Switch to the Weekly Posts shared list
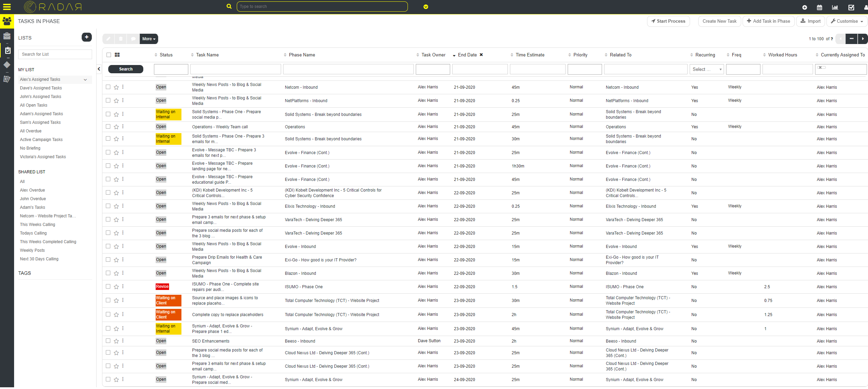The width and height of the screenshot is (868, 389). coord(32,250)
